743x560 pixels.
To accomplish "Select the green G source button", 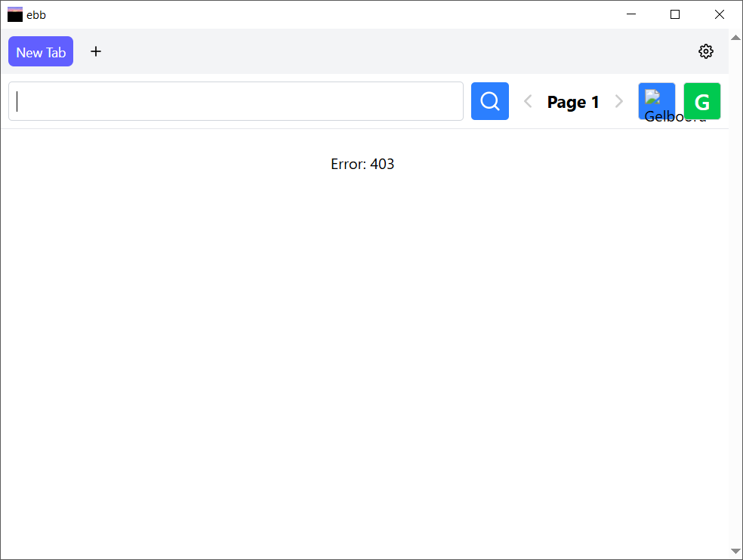I will pyautogui.click(x=701, y=101).
